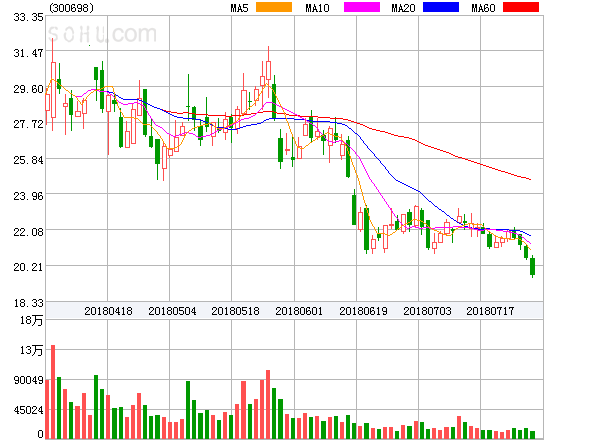600x440 pixels.
Task: Click the 20180518 date label
Action: coord(235,311)
